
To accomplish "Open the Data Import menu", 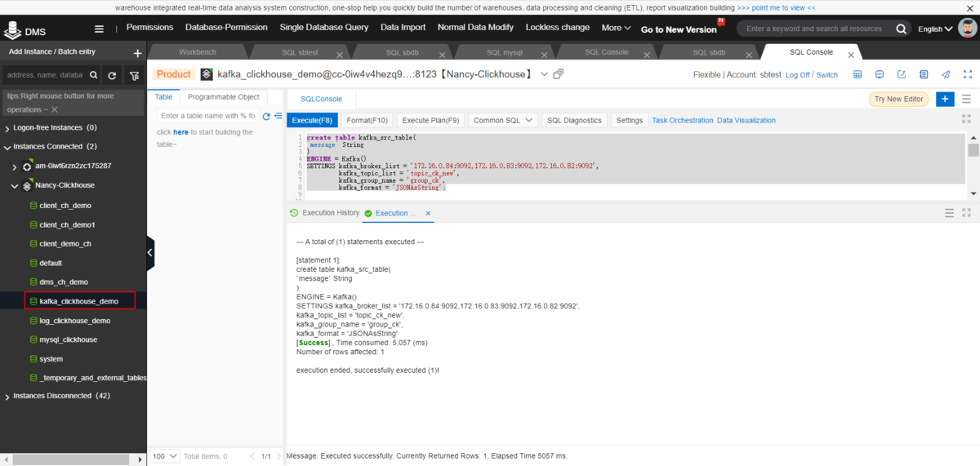I will click(x=403, y=27).
